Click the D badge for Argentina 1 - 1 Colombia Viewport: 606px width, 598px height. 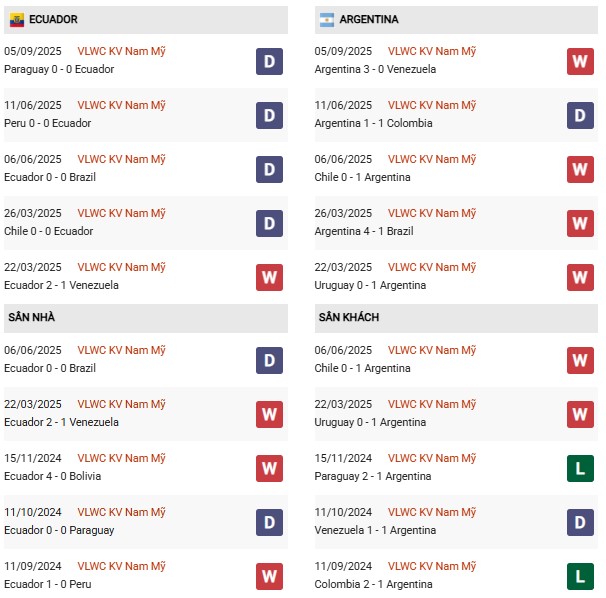tap(580, 115)
